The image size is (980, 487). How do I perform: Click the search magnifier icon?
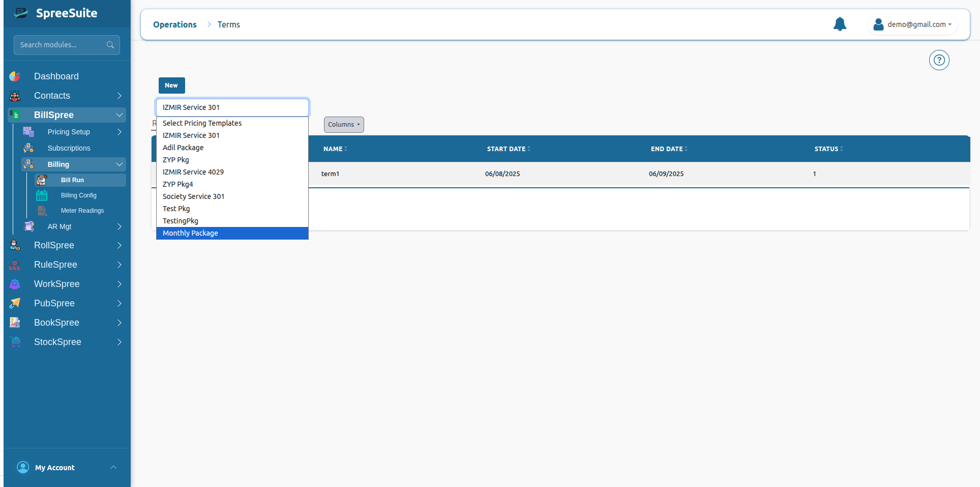110,45
